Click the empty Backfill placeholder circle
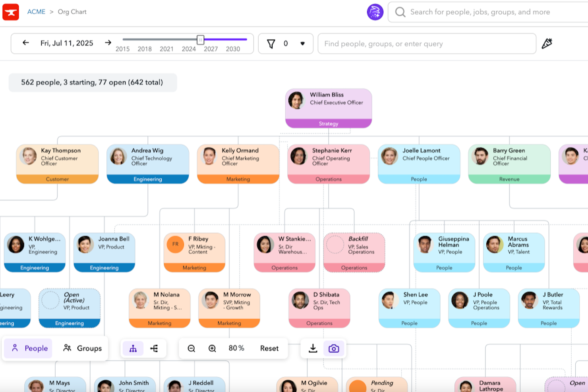 pos(335,245)
